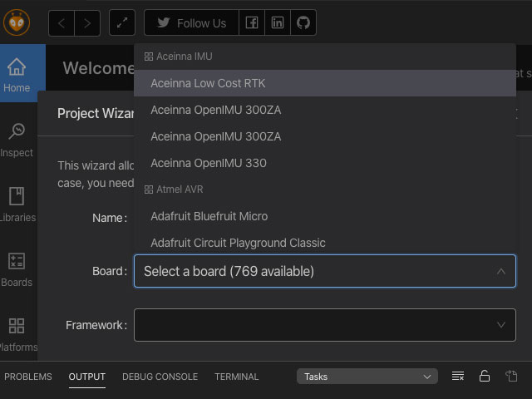Open the Boards sidebar section

pyautogui.click(x=17, y=269)
